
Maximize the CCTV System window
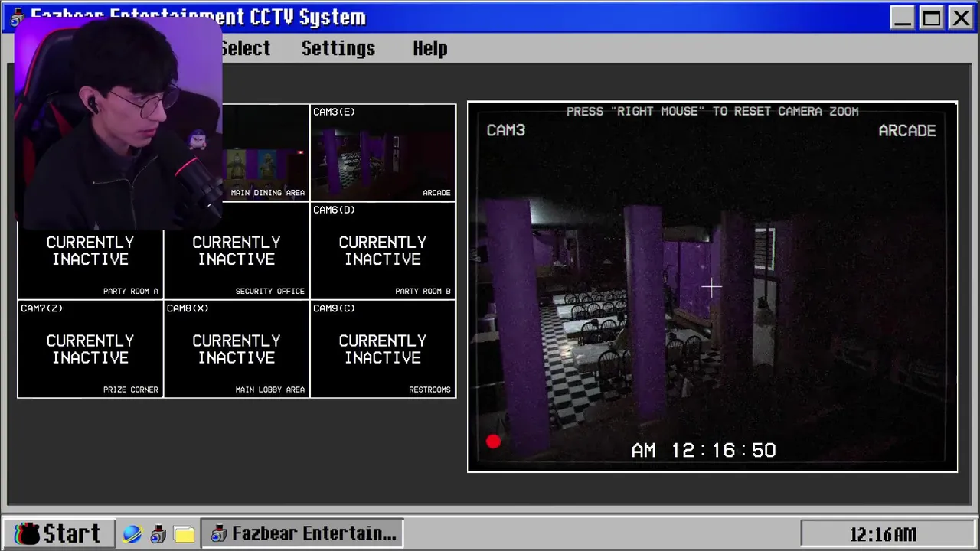932,18
